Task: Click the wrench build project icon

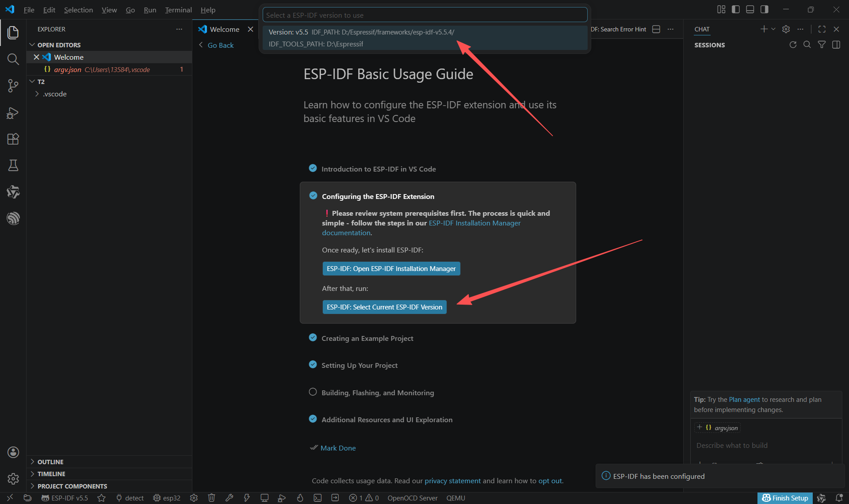Action: 229,498
